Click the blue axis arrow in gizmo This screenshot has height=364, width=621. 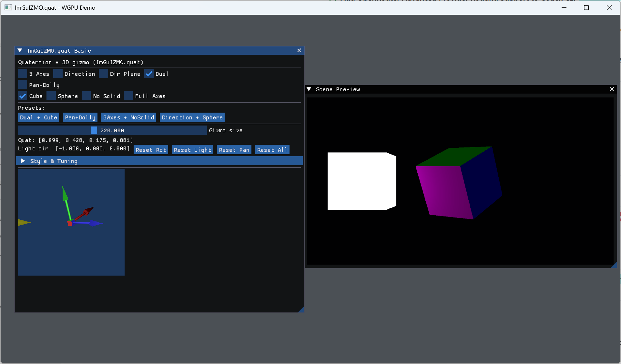94,223
